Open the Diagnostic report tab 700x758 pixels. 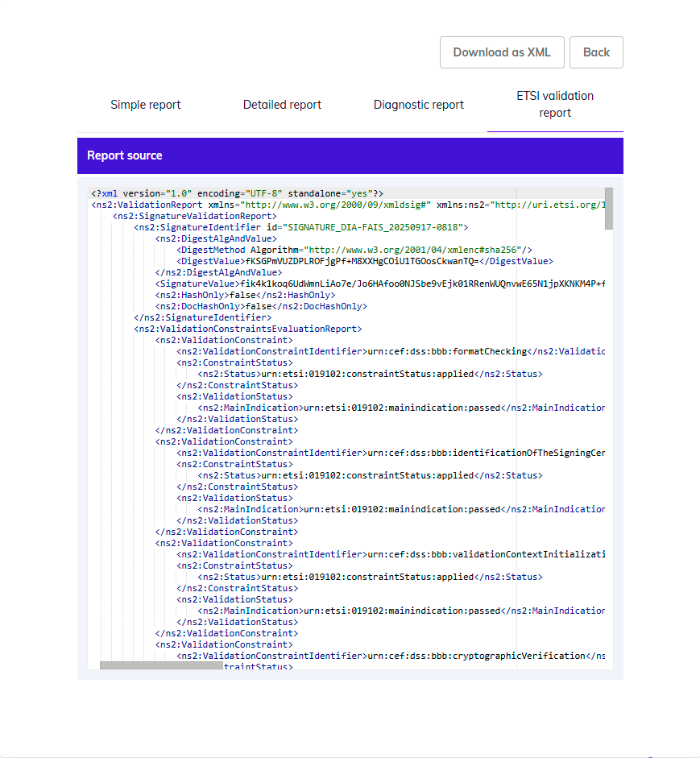(x=418, y=105)
